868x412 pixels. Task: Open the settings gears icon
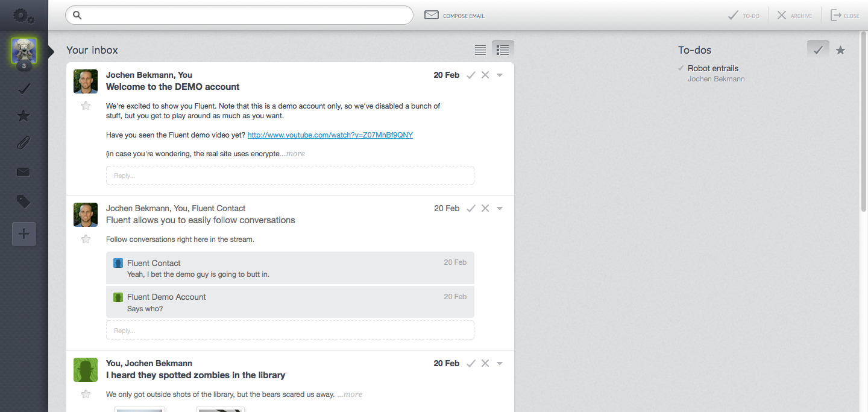pos(24,16)
